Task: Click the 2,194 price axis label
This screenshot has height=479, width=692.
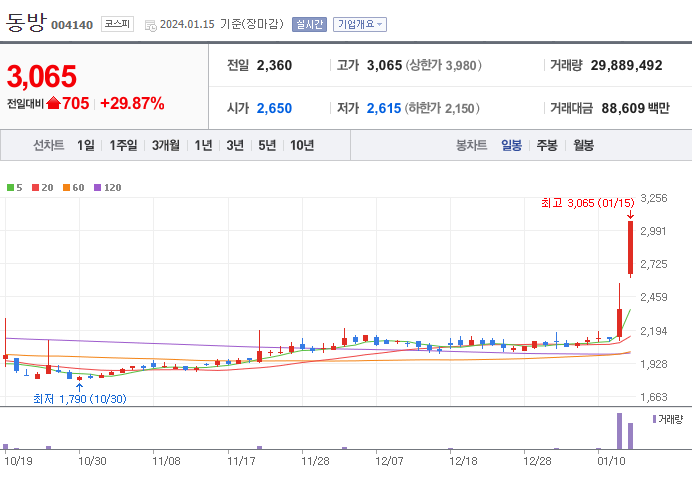Action: coord(654,331)
